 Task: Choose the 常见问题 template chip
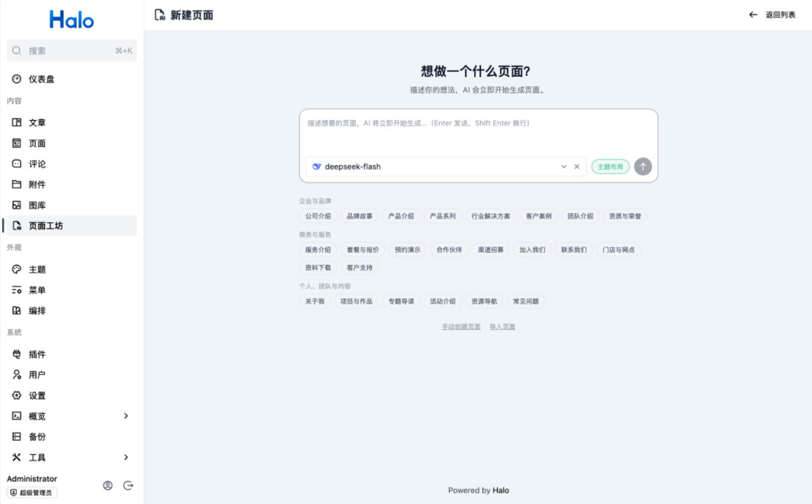click(x=526, y=301)
